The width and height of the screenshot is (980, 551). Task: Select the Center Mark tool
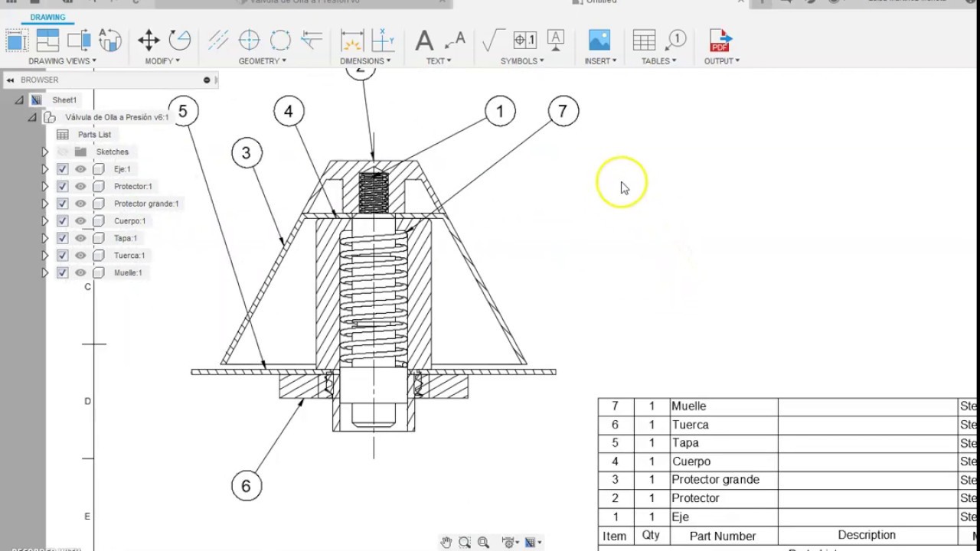(x=249, y=40)
